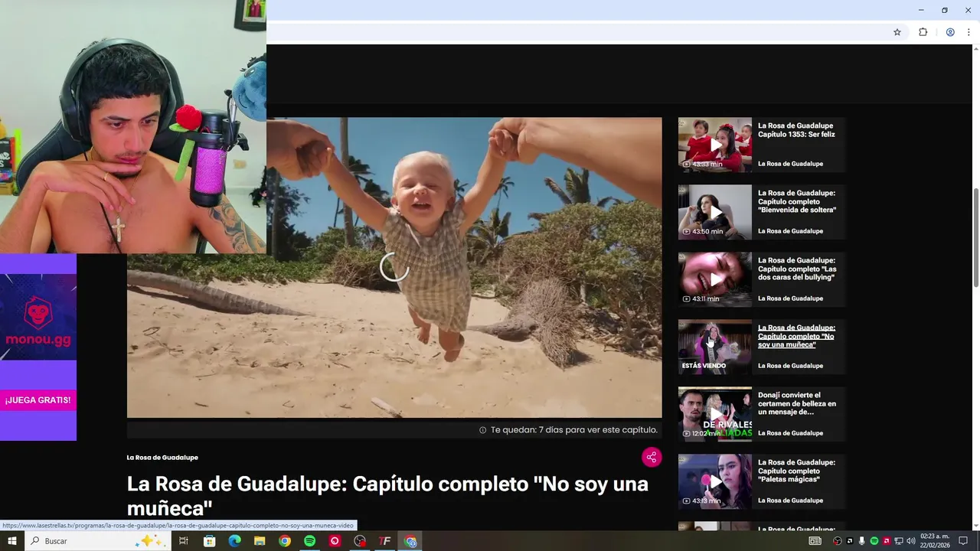980x551 pixels.
Task: Open network settings tray icon
Action: point(899,541)
